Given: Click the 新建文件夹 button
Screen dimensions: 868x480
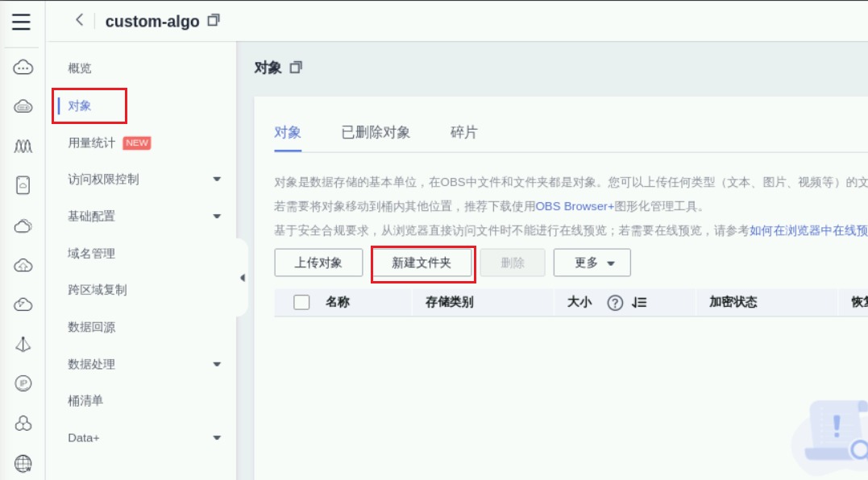Looking at the screenshot, I should (x=422, y=263).
